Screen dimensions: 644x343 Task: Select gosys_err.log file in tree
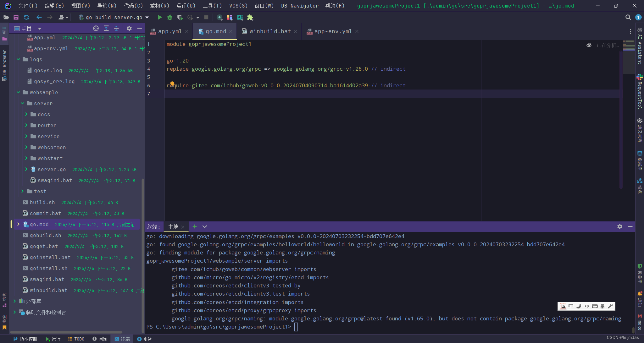[54, 81]
